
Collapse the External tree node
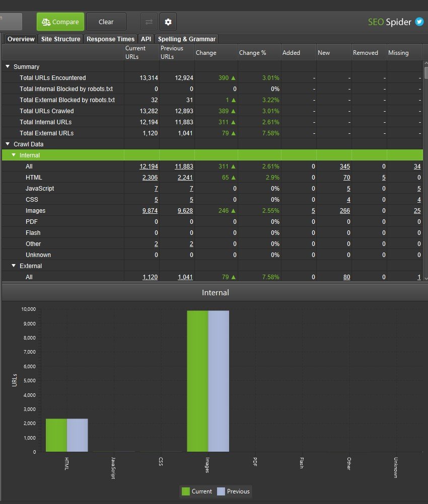(14, 266)
